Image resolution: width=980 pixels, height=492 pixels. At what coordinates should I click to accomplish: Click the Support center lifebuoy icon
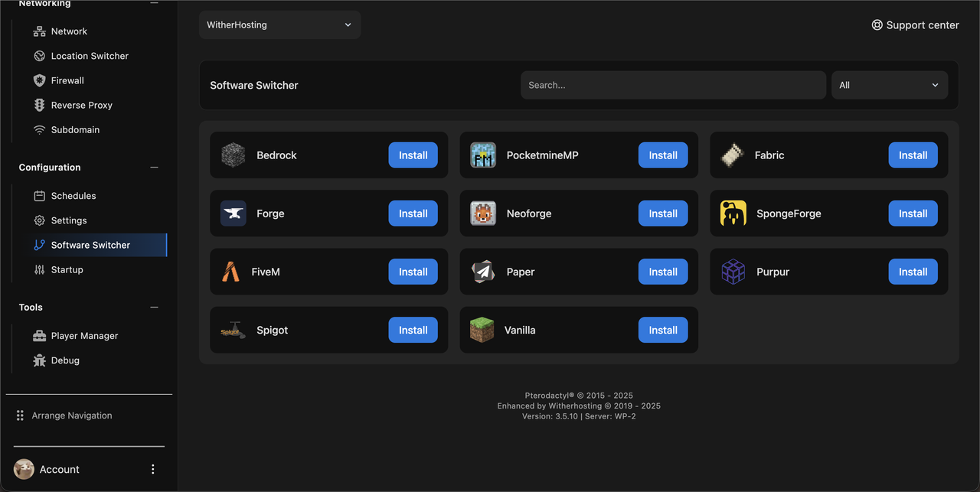click(x=877, y=24)
